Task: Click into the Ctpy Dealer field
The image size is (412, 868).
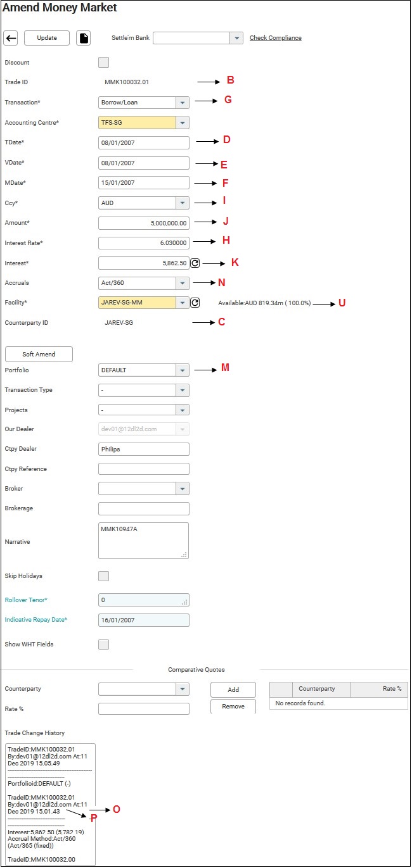Action: [144, 450]
